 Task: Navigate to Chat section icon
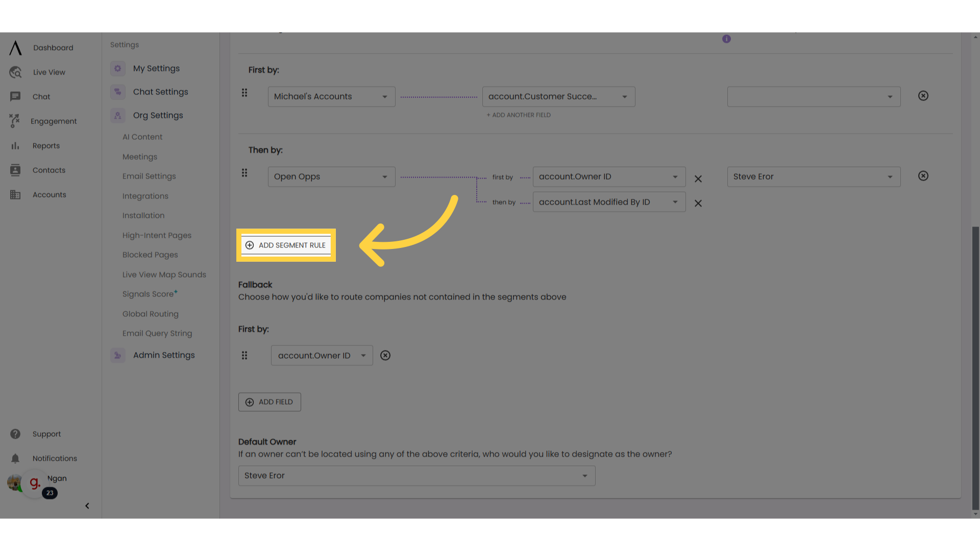[x=15, y=96]
